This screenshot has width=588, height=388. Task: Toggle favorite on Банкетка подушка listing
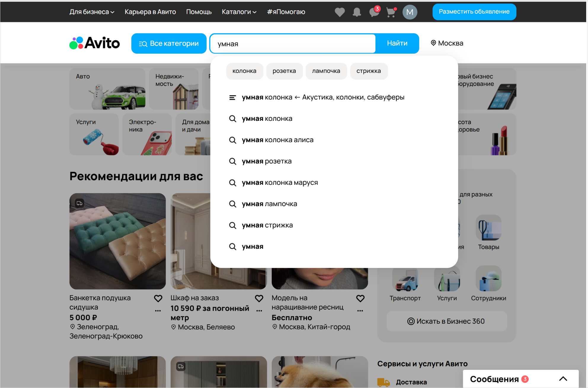(158, 298)
